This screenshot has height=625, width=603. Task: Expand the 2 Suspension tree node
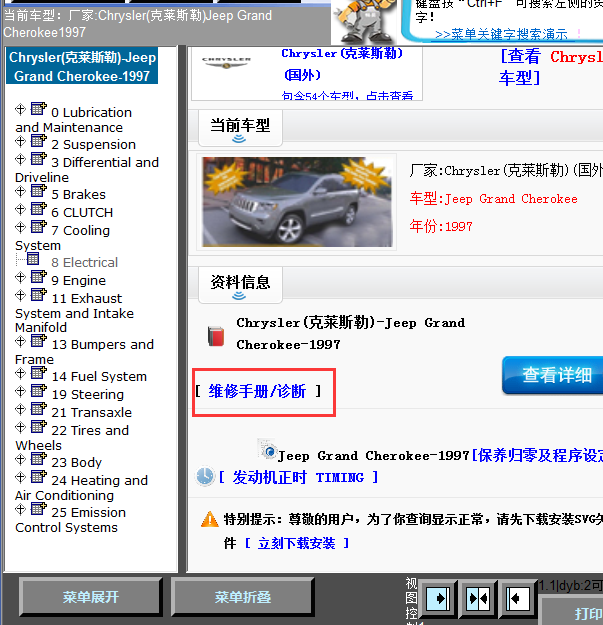pos(20,141)
